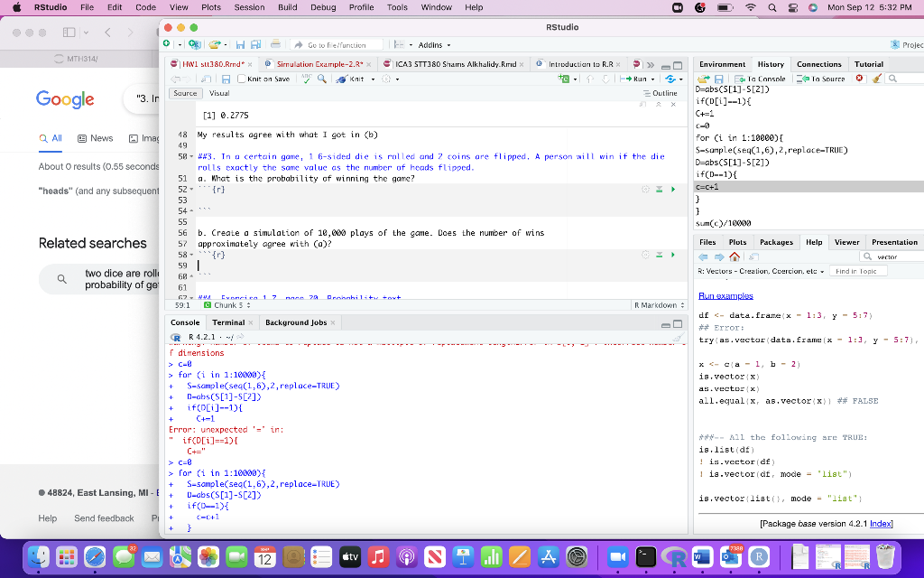
Task: Click the find/replace magnifier icon in editor
Action: 322,79
